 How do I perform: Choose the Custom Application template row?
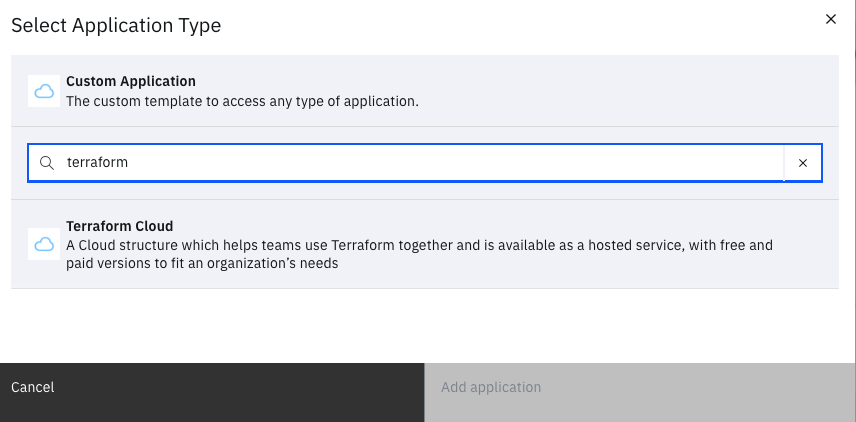[x=425, y=91]
